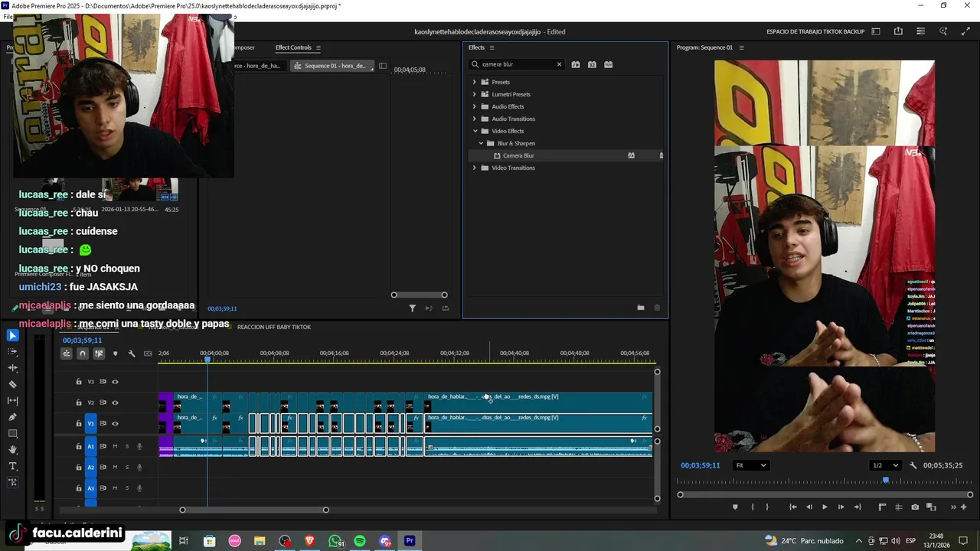Open the REACCION UFF BABY TIKTOK sequence tab
The image size is (980, 551).
274,327
